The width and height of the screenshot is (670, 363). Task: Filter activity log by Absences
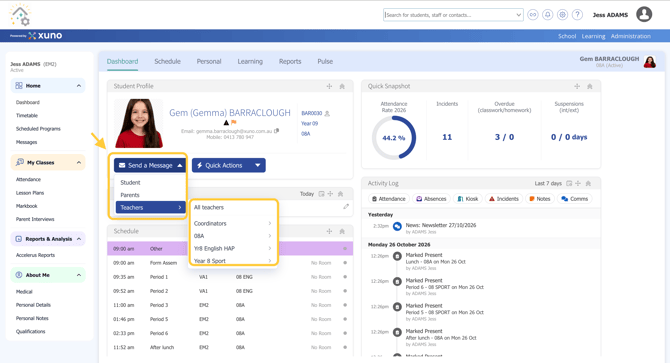[431, 199]
